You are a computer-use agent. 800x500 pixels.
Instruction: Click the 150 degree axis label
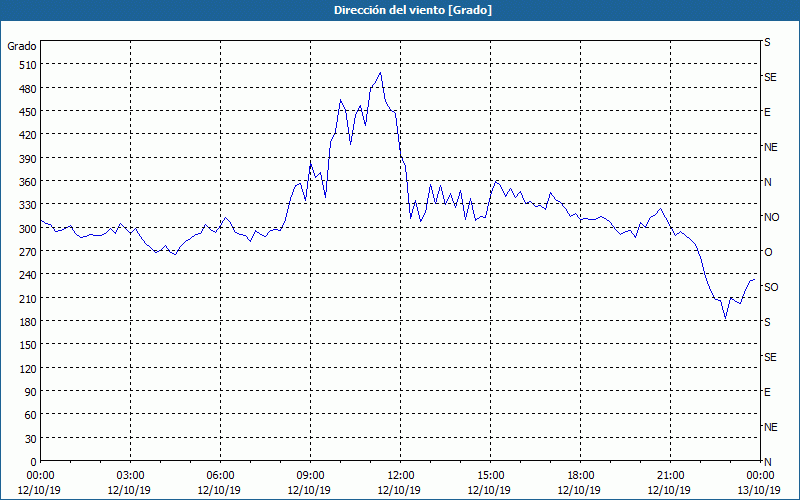coord(28,345)
